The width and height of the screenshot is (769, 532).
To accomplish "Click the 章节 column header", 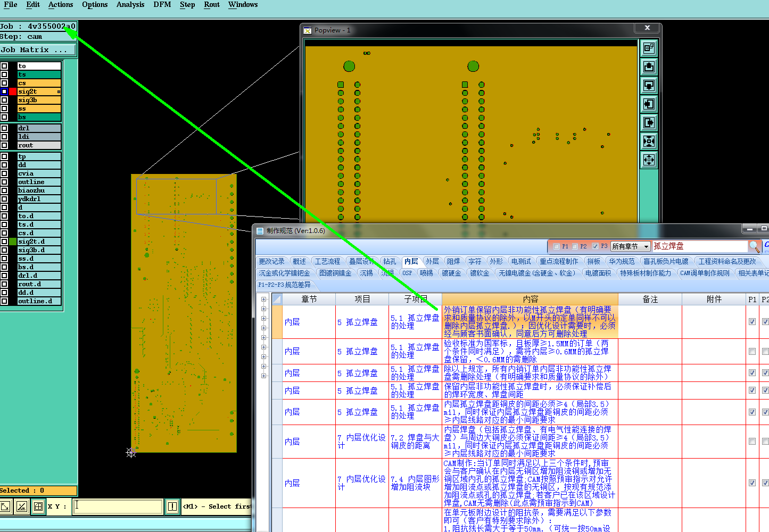I will pyautogui.click(x=309, y=299).
